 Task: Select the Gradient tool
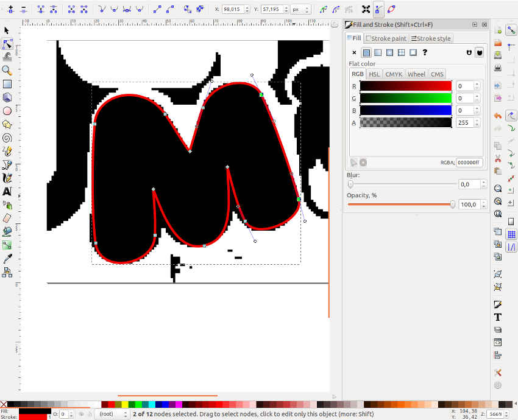[x=7, y=245]
